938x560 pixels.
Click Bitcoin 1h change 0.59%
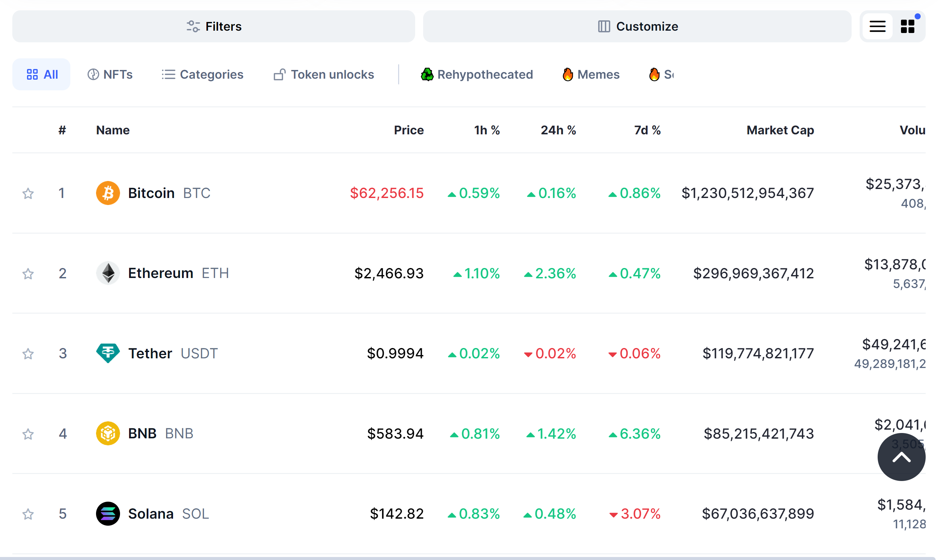pyautogui.click(x=474, y=193)
